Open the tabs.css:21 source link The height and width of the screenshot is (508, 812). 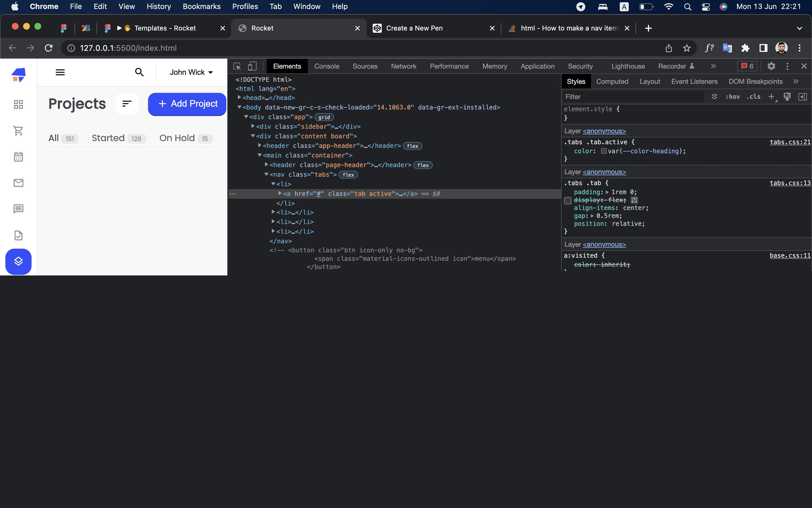[790, 142]
